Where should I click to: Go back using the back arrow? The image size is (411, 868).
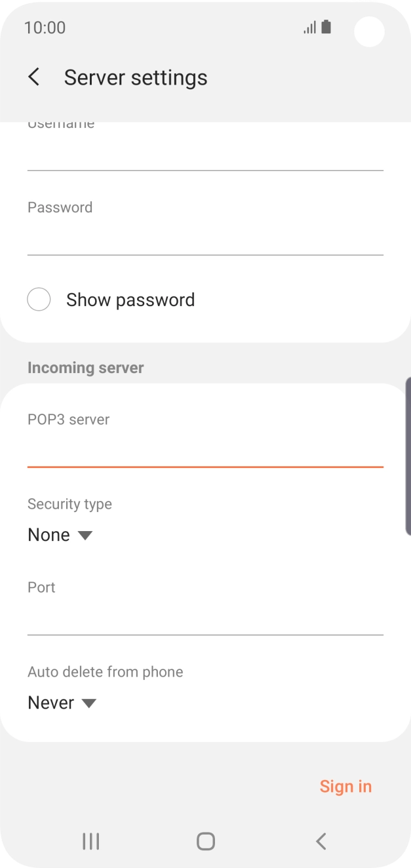click(33, 77)
